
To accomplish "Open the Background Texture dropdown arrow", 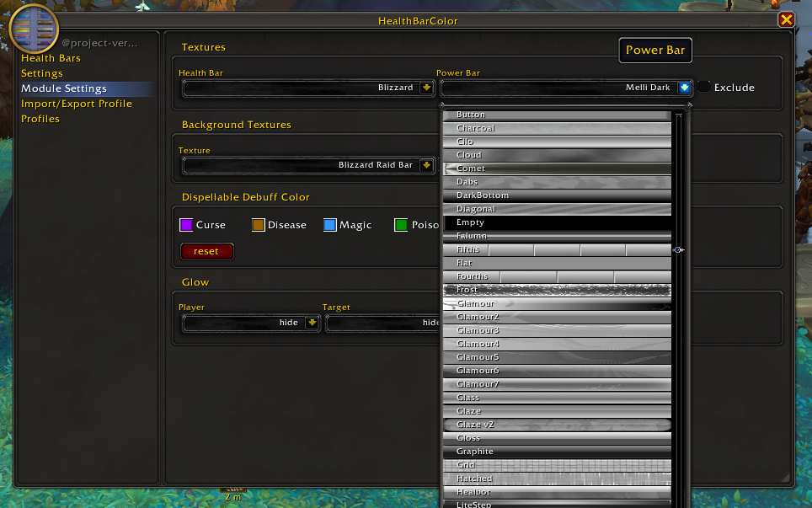I will click(x=426, y=165).
